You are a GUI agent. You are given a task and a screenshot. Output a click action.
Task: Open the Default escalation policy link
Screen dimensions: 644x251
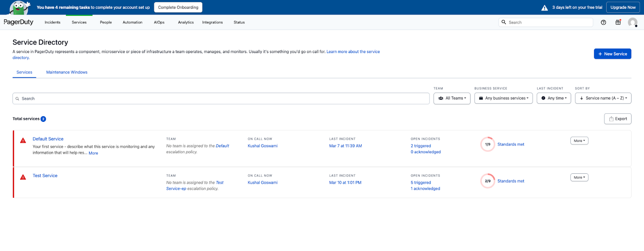(222, 146)
